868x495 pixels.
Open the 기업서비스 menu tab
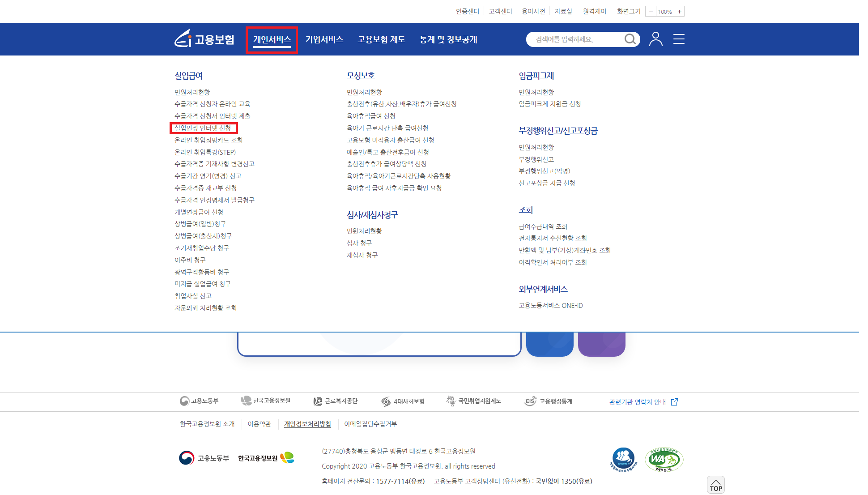[324, 39]
